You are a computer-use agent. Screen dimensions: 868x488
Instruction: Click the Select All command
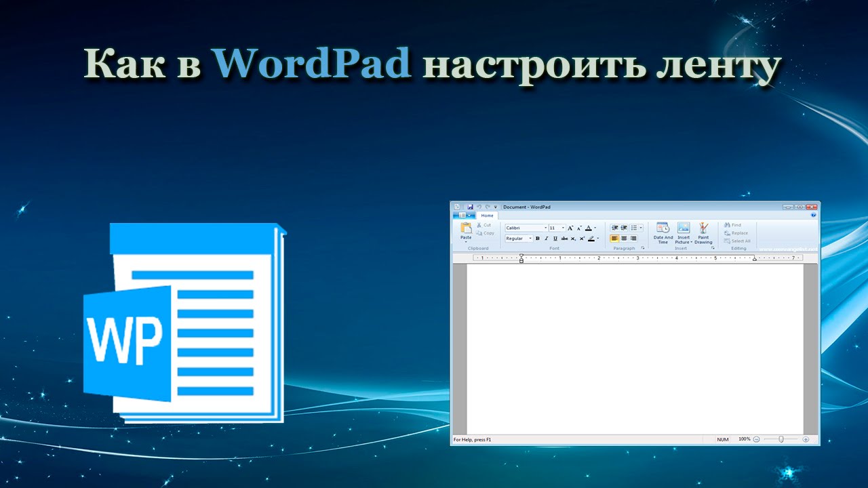[737, 241]
